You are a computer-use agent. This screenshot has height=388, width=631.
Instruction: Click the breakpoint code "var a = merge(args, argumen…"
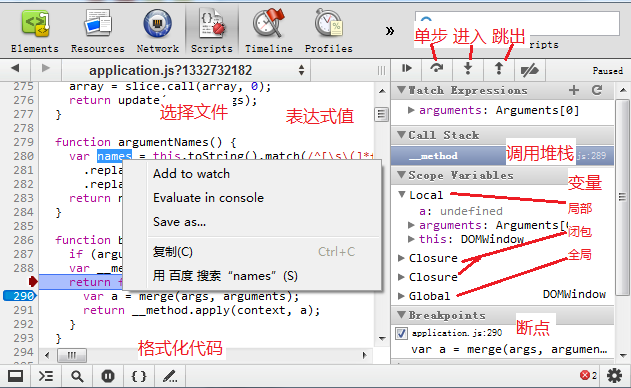509,349
